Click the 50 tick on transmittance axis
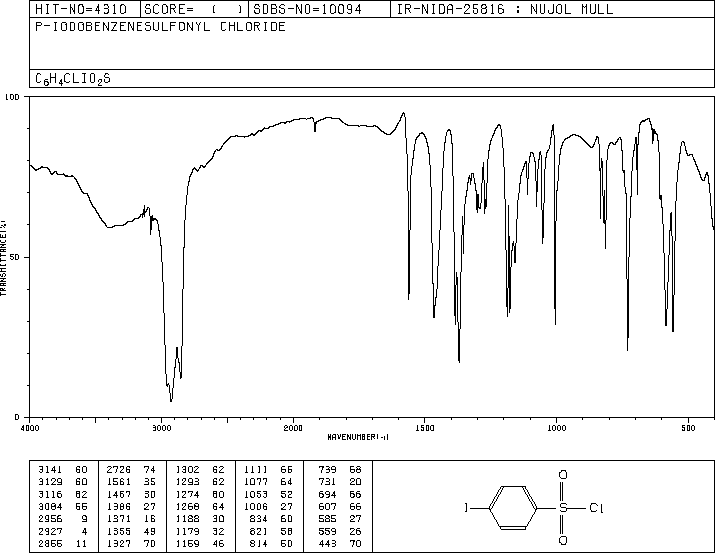Image resolution: width=715 pixels, height=553 pixels. pos(15,257)
